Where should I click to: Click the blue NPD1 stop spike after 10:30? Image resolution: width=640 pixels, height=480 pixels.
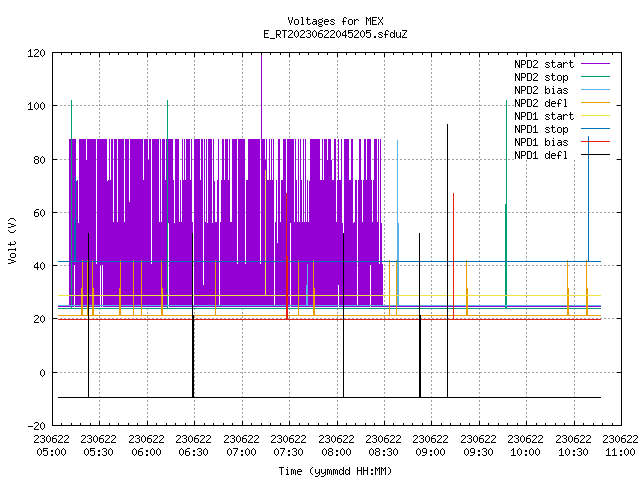[x=589, y=199]
